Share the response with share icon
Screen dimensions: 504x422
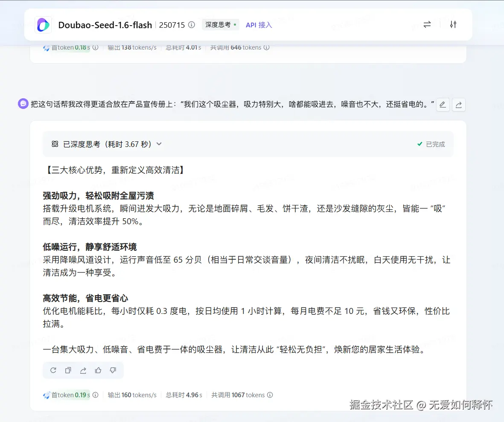(x=83, y=370)
